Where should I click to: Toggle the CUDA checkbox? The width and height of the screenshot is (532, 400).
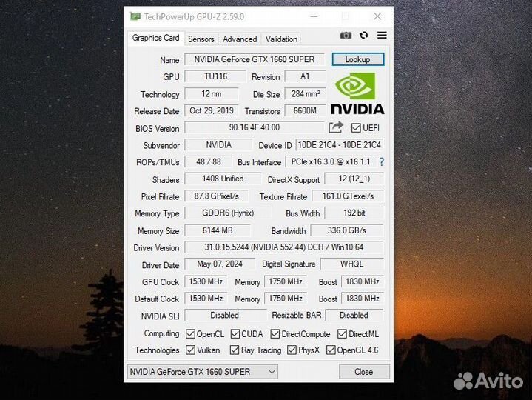[235, 334]
